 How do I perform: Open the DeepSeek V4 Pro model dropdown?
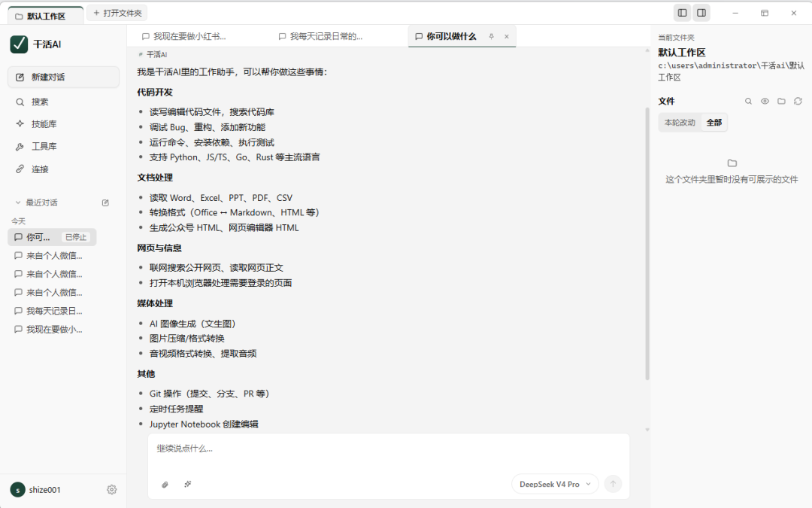click(x=555, y=484)
